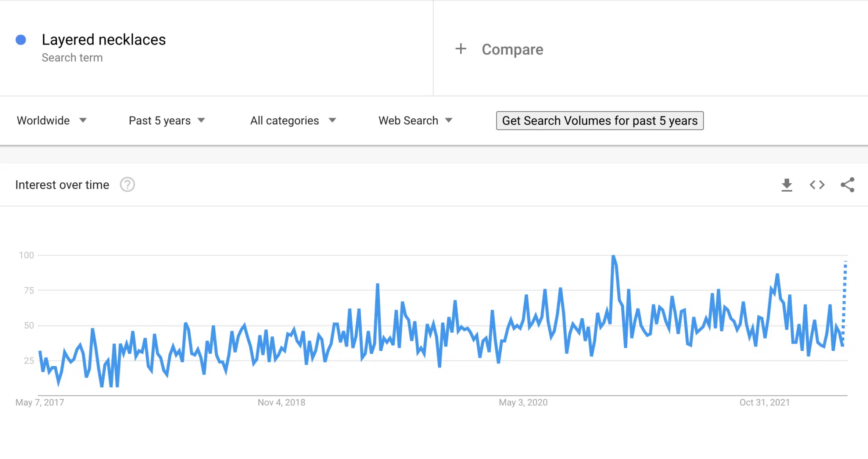This screenshot has height=459, width=868.
Task: Expand the All categories dropdown
Action: pyautogui.click(x=293, y=120)
